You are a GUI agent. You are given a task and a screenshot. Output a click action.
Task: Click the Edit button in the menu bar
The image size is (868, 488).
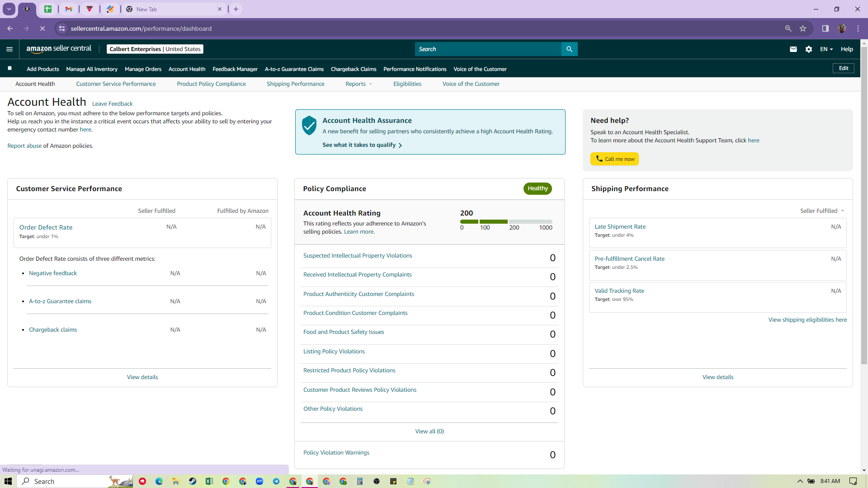coord(844,68)
